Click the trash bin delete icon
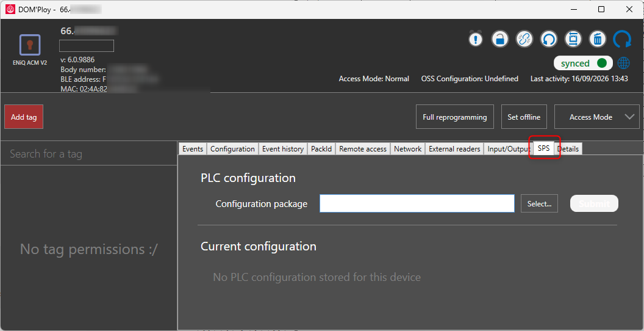This screenshot has height=331, width=644. [x=598, y=40]
